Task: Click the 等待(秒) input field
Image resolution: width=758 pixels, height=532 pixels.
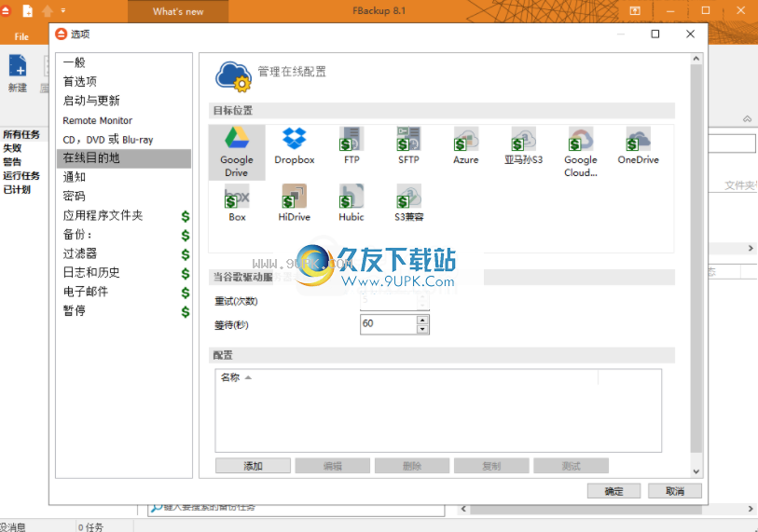Action: tap(389, 324)
